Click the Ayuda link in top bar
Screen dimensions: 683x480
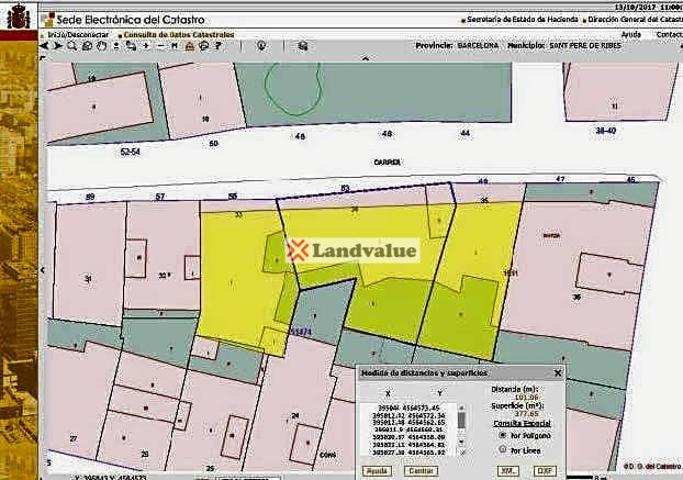coord(630,34)
